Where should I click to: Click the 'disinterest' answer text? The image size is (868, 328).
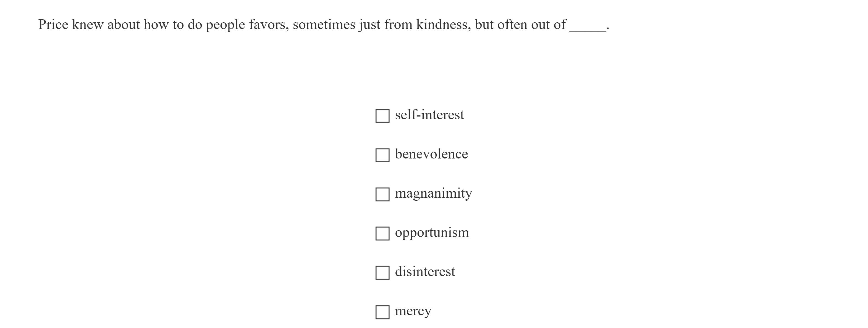(x=424, y=272)
